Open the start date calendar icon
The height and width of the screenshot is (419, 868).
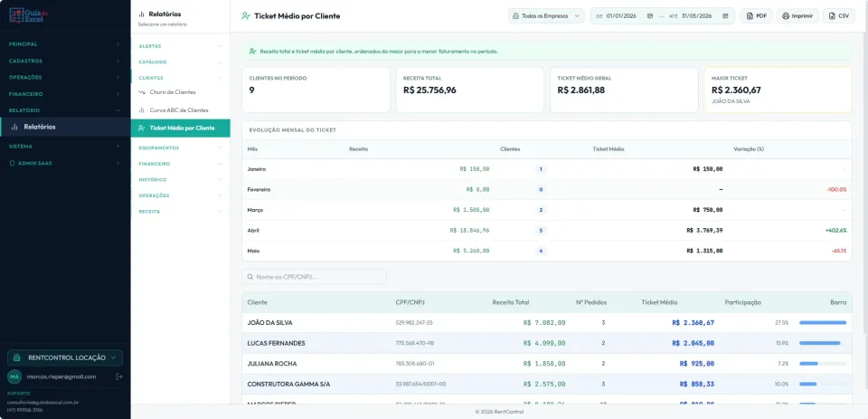click(x=650, y=16)
